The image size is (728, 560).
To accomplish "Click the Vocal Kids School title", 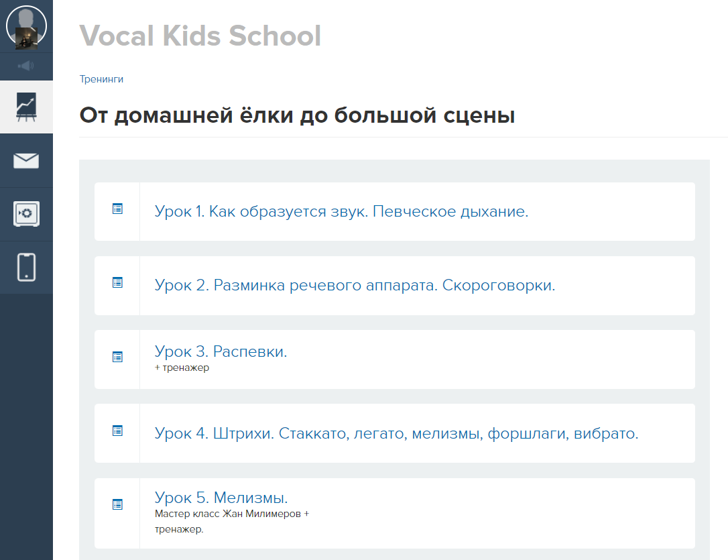I will coord(200,36).
